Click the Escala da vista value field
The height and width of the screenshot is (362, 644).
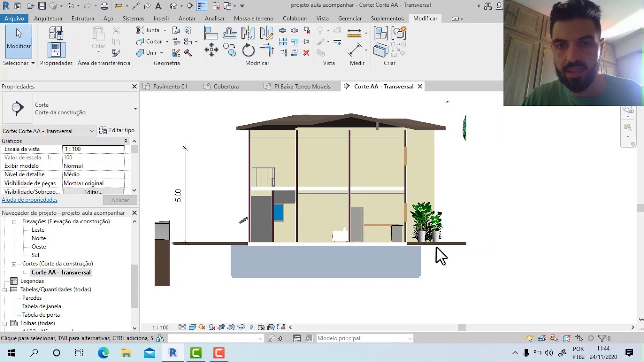point(94,149)
